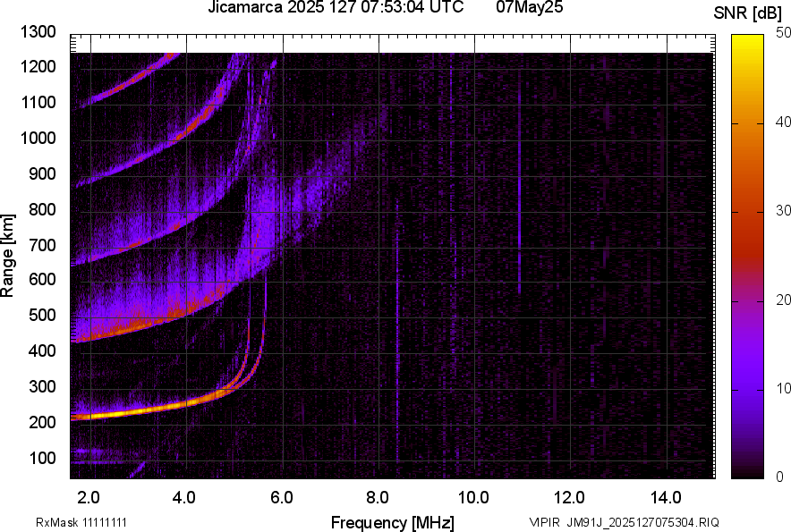Click the 30 tick label on colorbar
Viewport: 791px width, 532px height.
(784, 211)
